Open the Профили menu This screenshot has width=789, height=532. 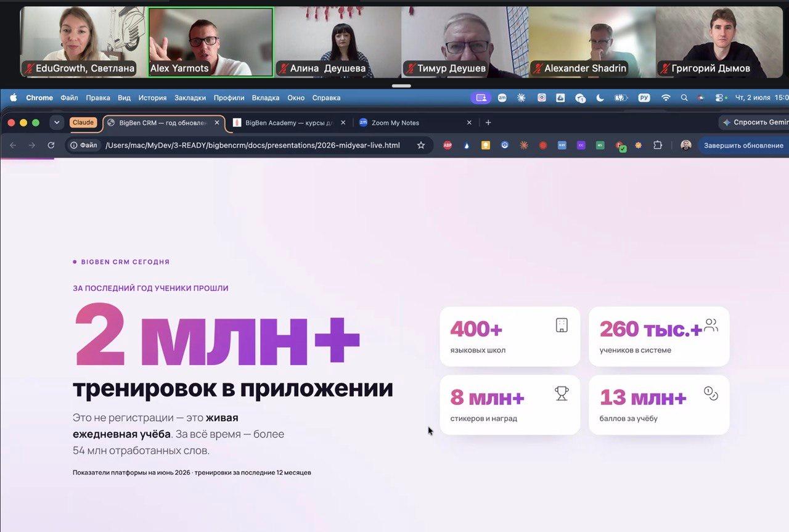click(x=229, y=97)
